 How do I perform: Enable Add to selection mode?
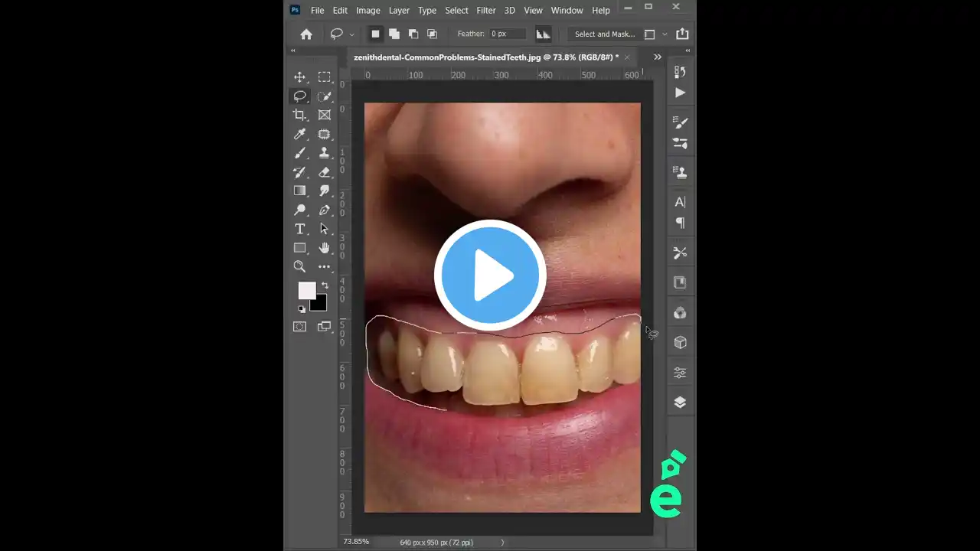tap(394, 34)
